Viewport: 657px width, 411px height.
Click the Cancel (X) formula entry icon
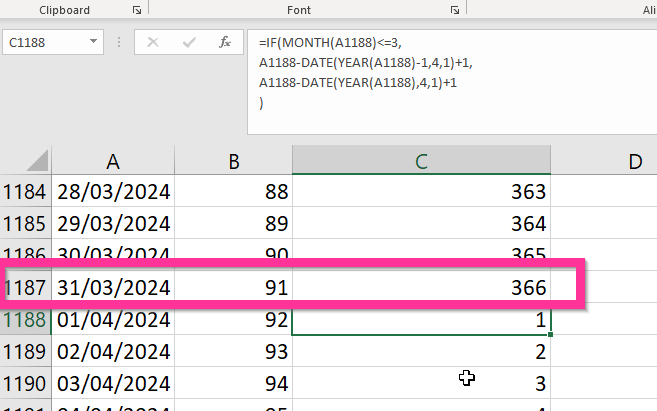pyautogui.click(x=153, y=43)
